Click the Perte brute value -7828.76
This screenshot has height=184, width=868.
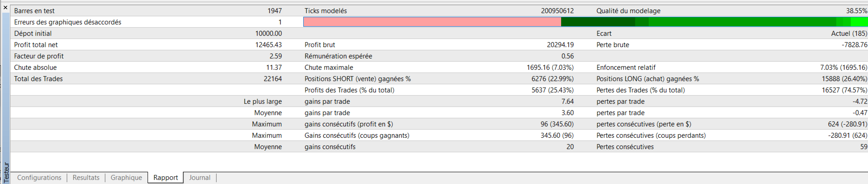tap(854, 45)
